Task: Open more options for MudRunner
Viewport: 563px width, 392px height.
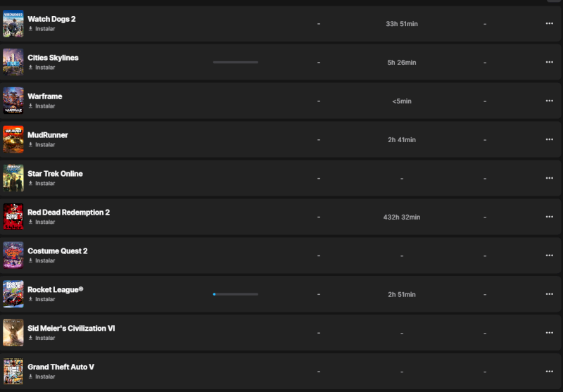Action: (x=549, y=140)
